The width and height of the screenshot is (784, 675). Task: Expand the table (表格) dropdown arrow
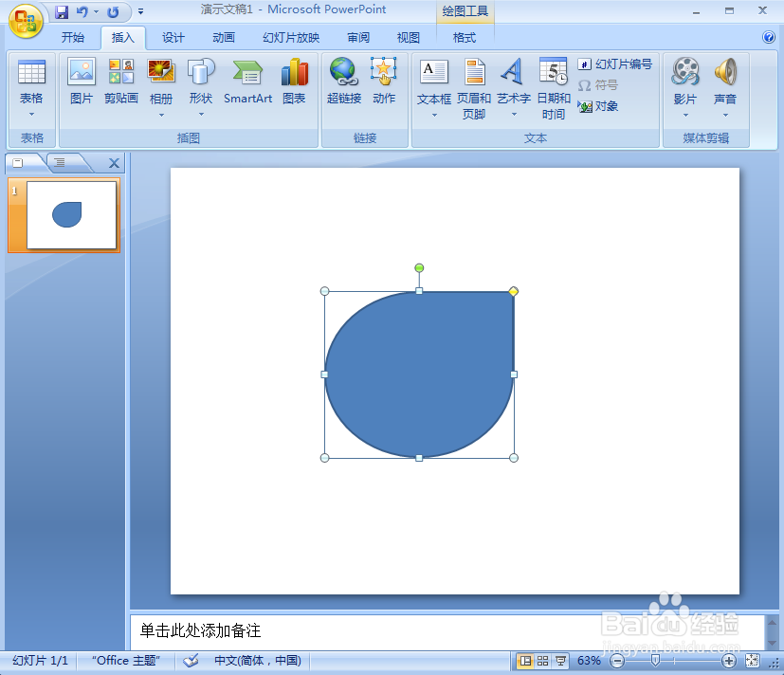[31, 115]
